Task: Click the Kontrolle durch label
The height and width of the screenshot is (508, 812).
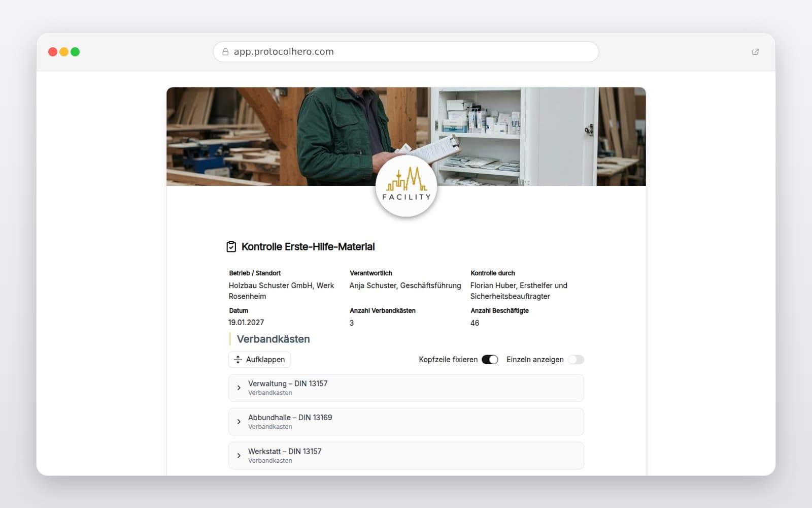Action: tap(493, 273)
